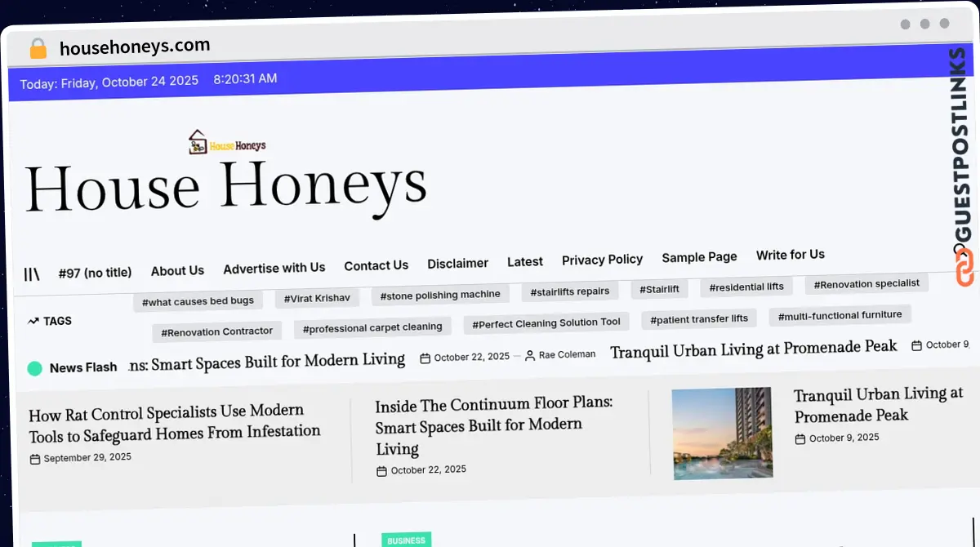Click the author person icon by Rae Coleman

pyautogui.click(x=530, y=356)
